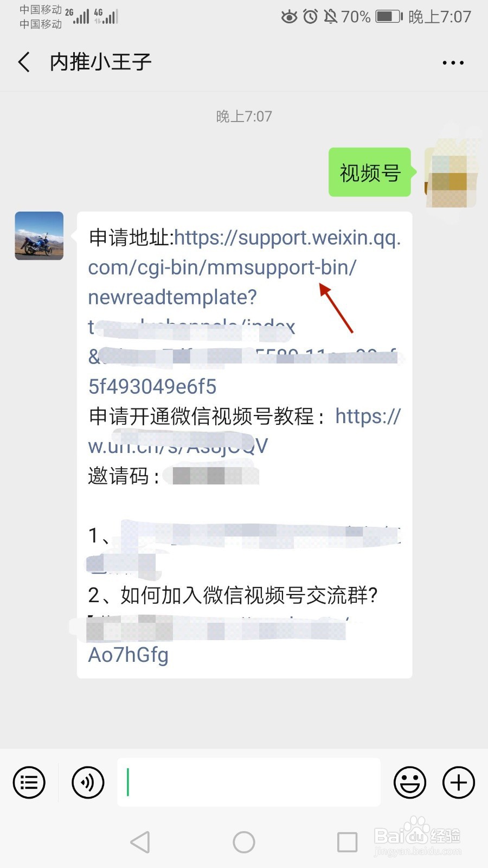Tap the Android home circle button
Viewport: 488px width, 868px height.
pos(244,842)
